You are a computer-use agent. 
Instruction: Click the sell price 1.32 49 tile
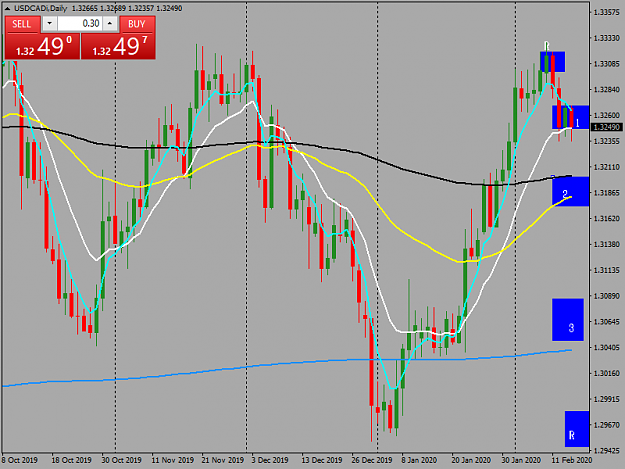coord(42,46)
